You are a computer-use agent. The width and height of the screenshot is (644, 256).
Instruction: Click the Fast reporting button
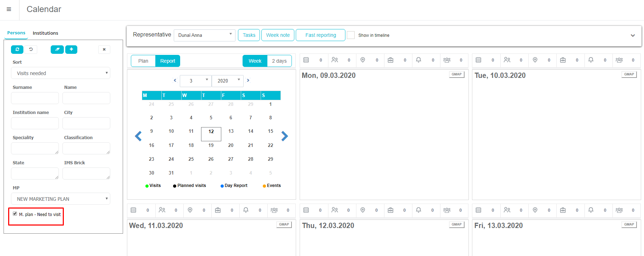[x=320, y=35]
